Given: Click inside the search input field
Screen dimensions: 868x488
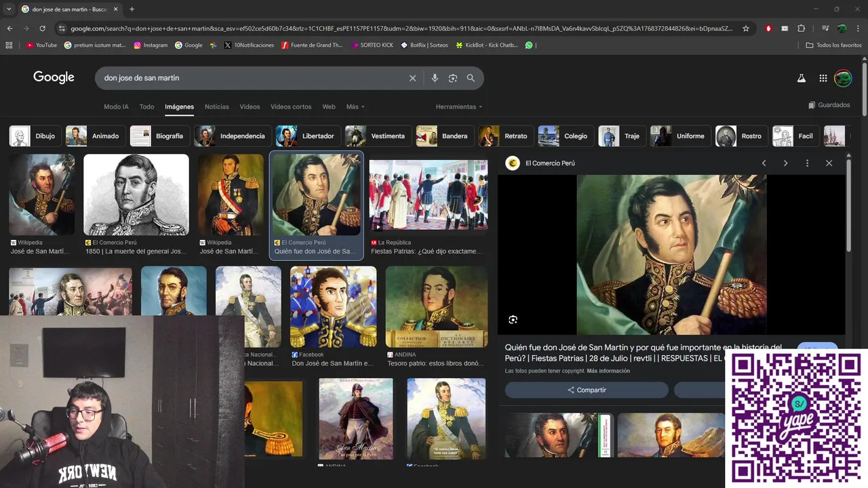Looking at the screenshot, I should pyautogui.click(x=252, y=78).
